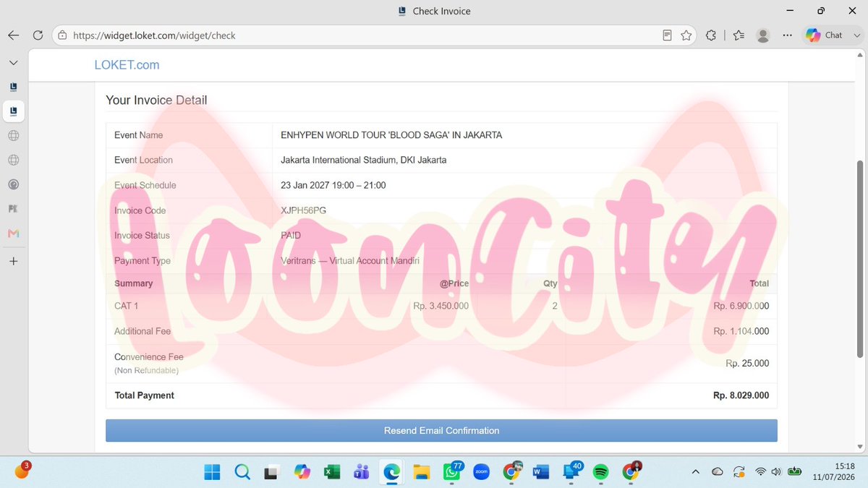The width and height of the screenshot is (868, 488).
Task: Select the PAID invoice status value
Action: tap(291, 236)
